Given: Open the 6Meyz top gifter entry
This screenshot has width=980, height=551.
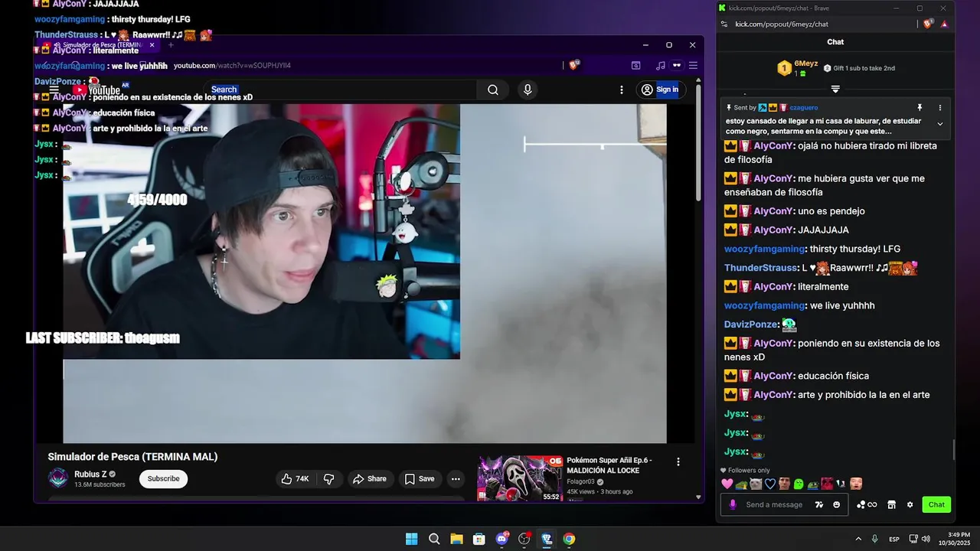Looking at the screenshot, I should coord(797,68).
